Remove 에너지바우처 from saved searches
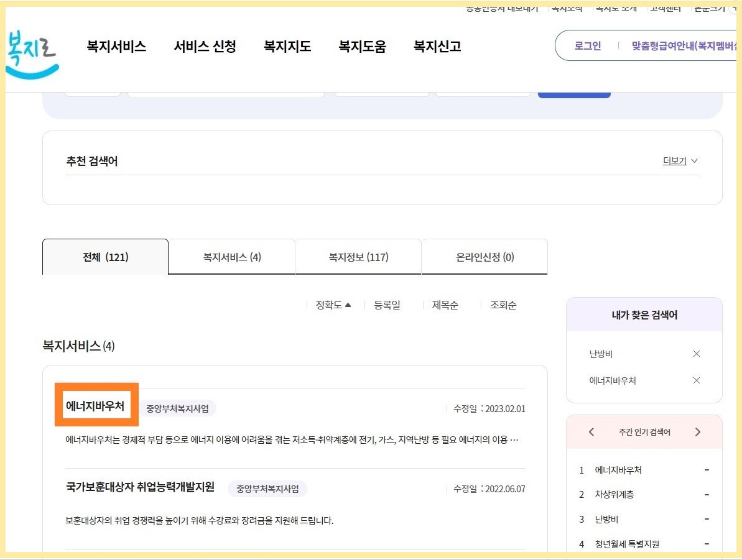Viewport: 742px width, 560px height. [697, 380]
